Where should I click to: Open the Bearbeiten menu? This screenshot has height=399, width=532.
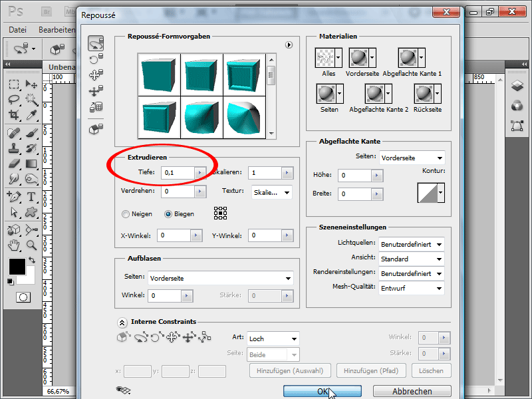[x=57, y=30]
